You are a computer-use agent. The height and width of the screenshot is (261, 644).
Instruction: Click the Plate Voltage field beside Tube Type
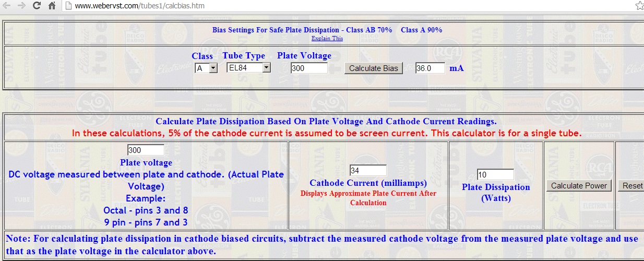309,68
